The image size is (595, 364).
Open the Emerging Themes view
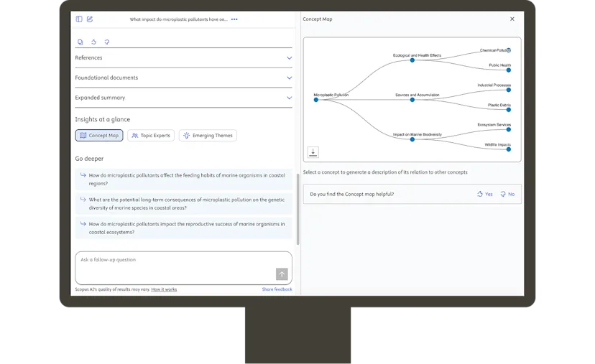click(208, 136)
